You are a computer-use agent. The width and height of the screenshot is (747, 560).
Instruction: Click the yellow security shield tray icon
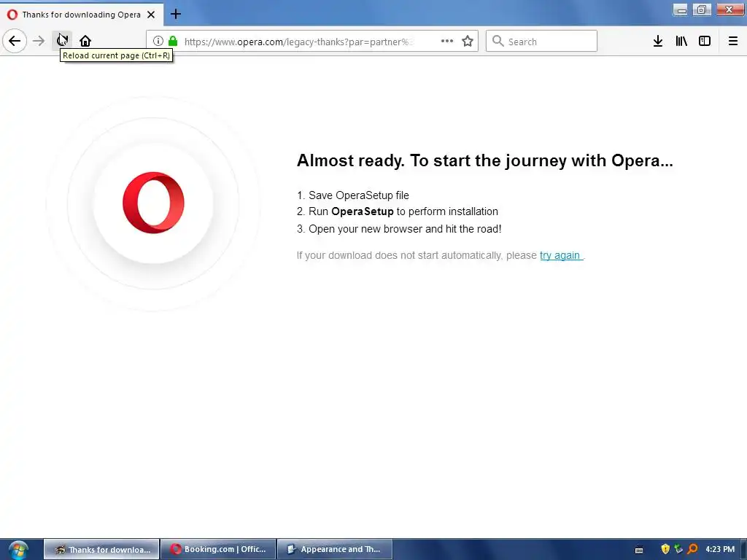(x=665, y=549)
